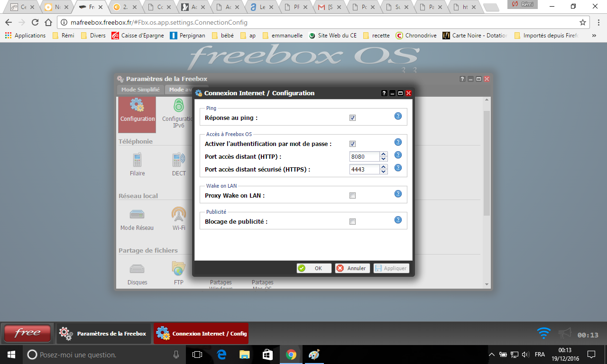Image resolution: width=607 pixels, height=364 pixels.
Task: Click the browser address bar URL
Action: (159, 22)
